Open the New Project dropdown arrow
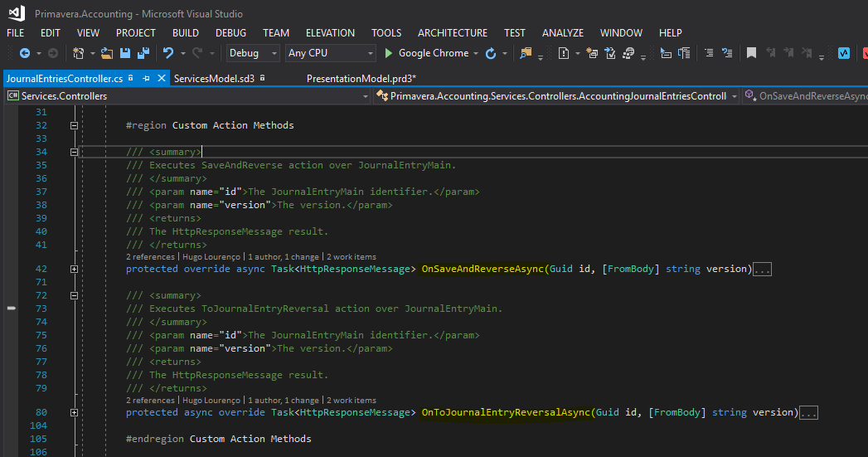 [93, 54]
